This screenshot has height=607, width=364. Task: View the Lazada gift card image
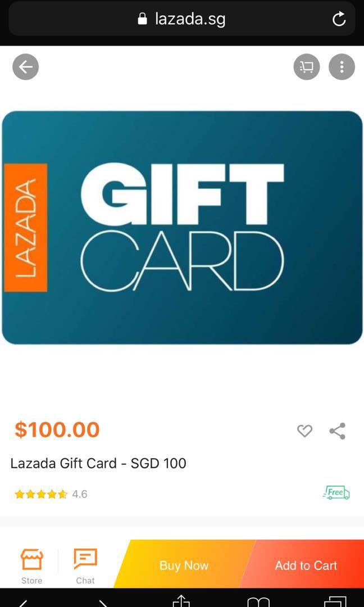[182, 228]
